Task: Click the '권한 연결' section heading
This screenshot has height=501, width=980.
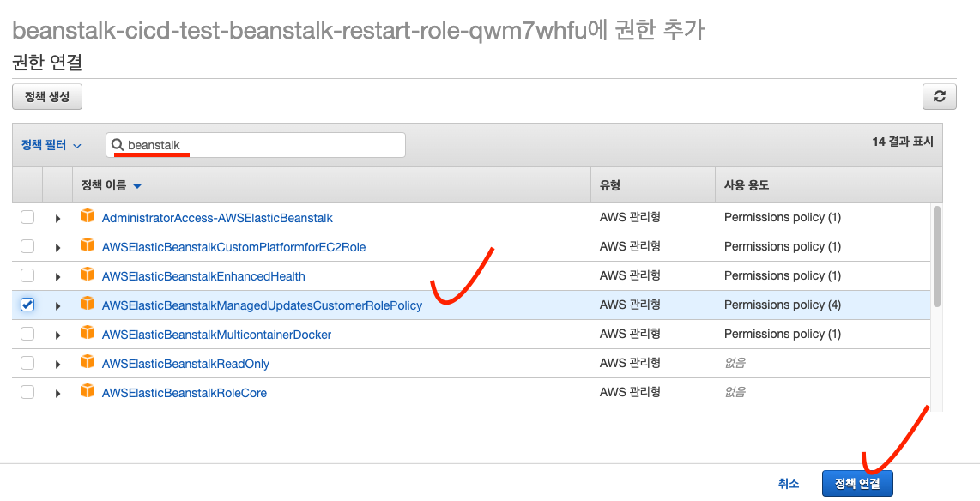Action: click(x=47, y=62)
